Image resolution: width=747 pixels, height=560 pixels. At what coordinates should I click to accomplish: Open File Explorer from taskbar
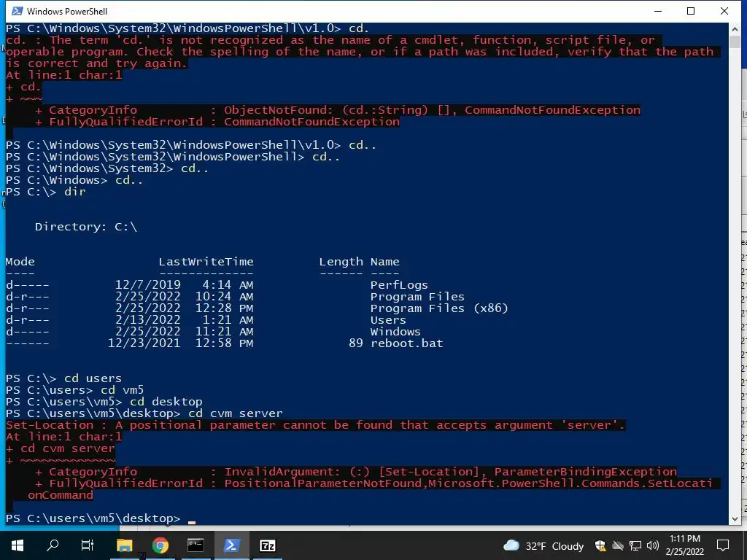point(124,545)
